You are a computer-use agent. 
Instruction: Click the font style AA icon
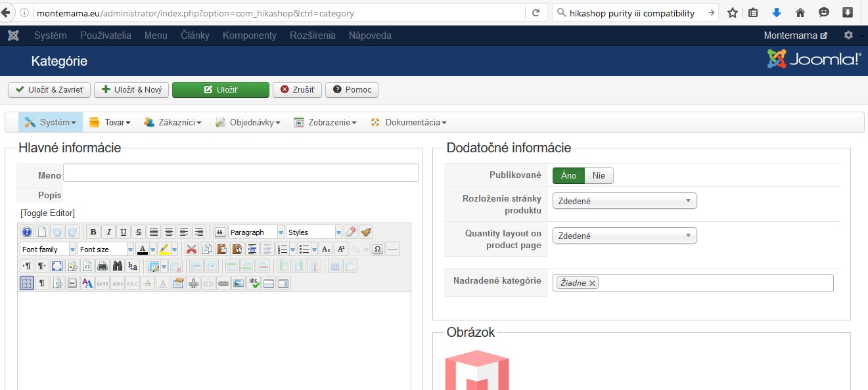coord(87,284)
